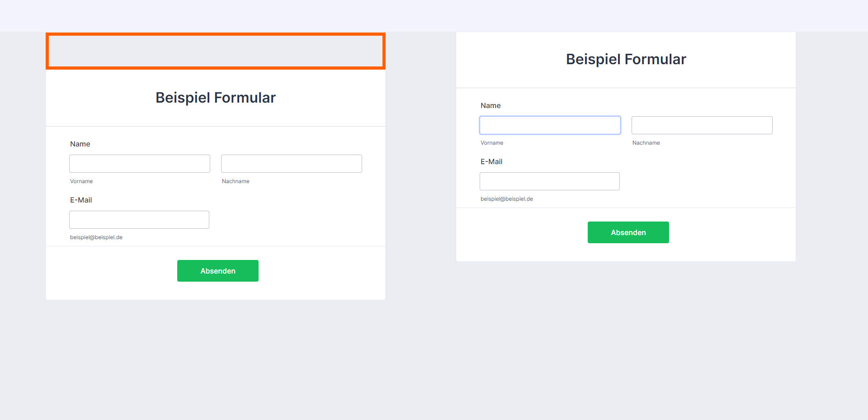Focus the Nachname field in the right form
Viewport: 868px width, 420px height.
[x=702, y=125]
